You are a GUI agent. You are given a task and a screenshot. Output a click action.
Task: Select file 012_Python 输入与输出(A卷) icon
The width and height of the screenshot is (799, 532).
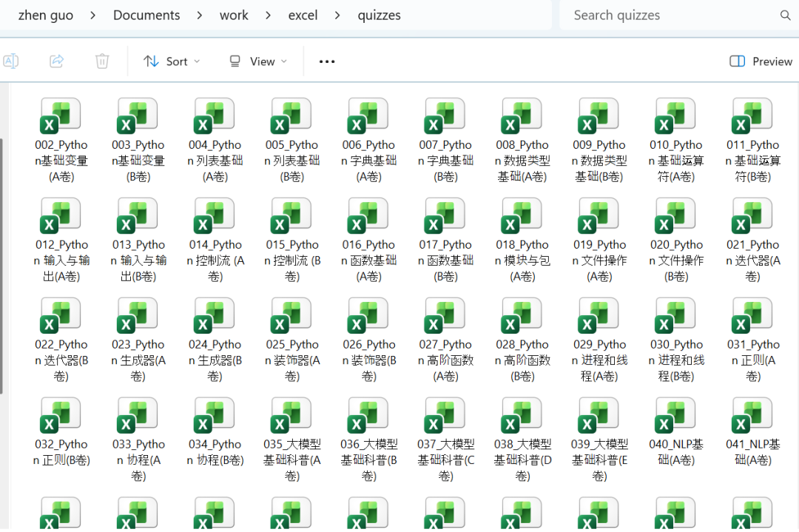(x=61, y=217)
